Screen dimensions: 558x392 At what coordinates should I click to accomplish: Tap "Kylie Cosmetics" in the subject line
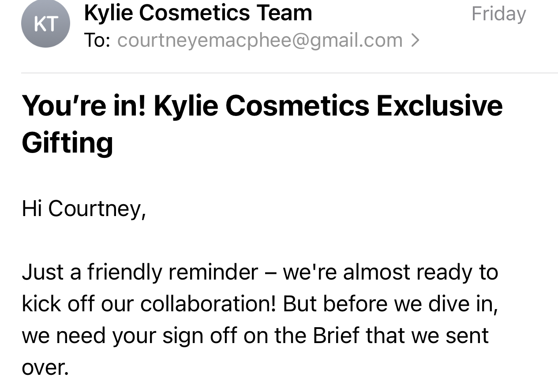point(261,106)
